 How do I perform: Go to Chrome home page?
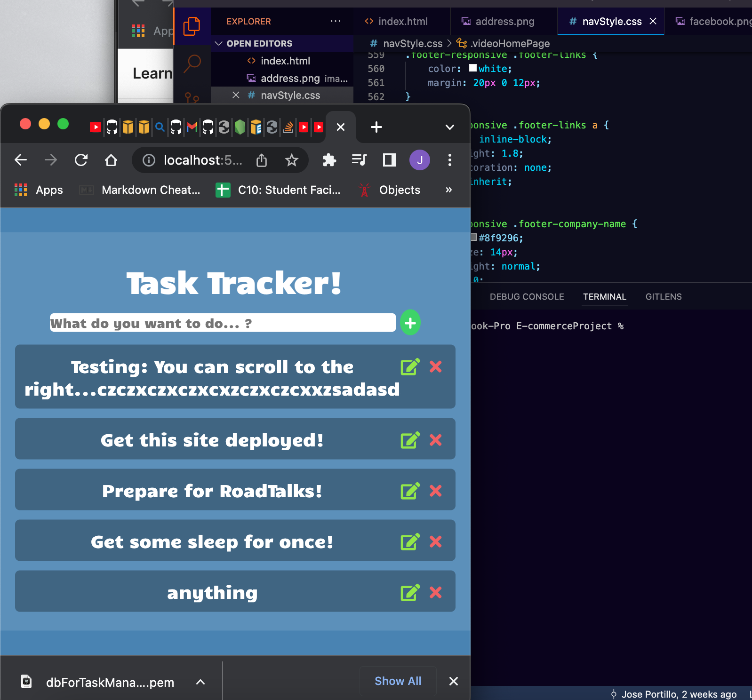pos(111,160)
